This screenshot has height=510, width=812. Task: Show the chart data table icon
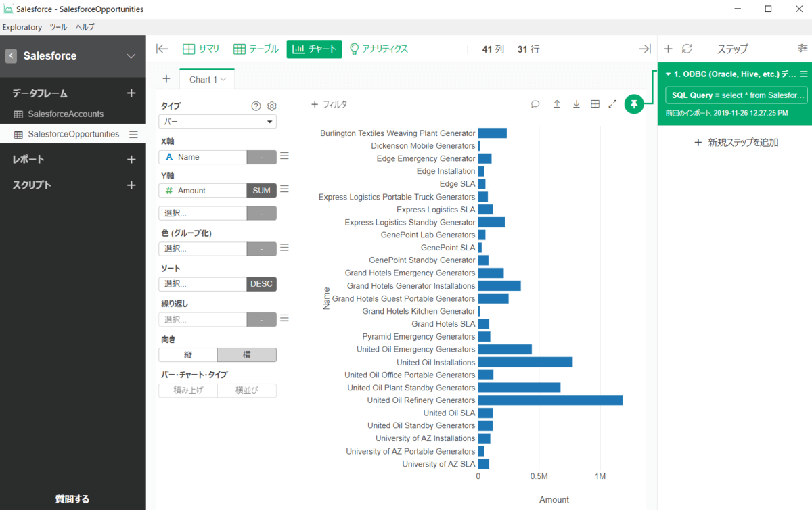point(595,104)
